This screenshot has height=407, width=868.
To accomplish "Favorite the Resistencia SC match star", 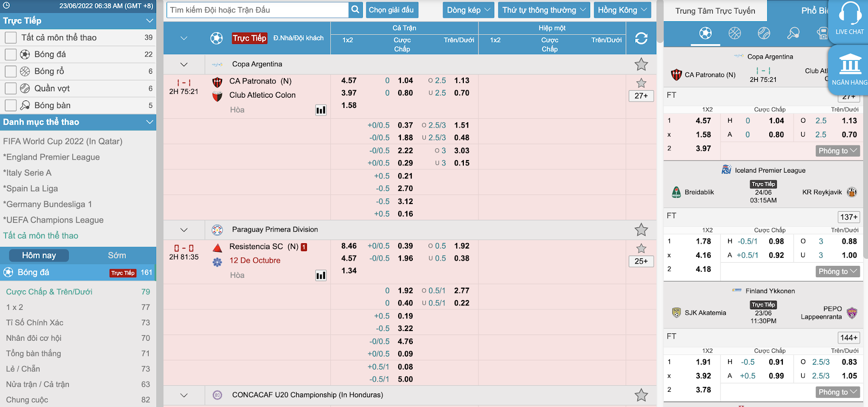I will tap(641, 249).
